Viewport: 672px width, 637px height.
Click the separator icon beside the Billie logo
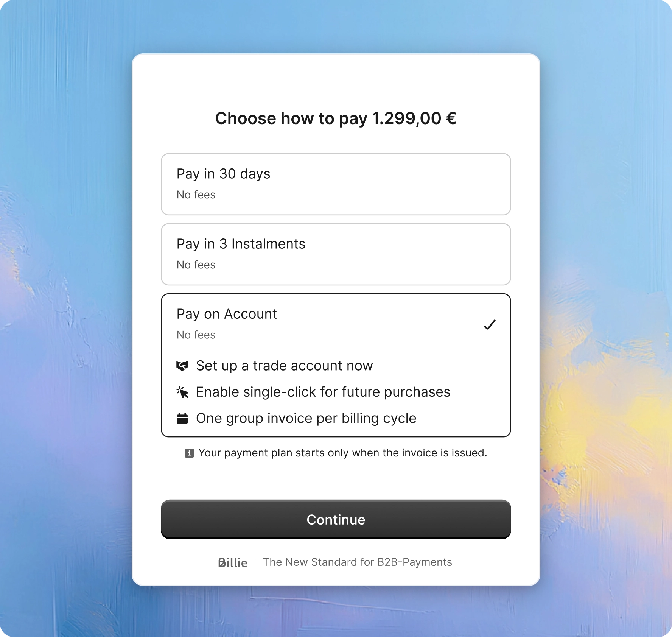click(x=255, y=562)
